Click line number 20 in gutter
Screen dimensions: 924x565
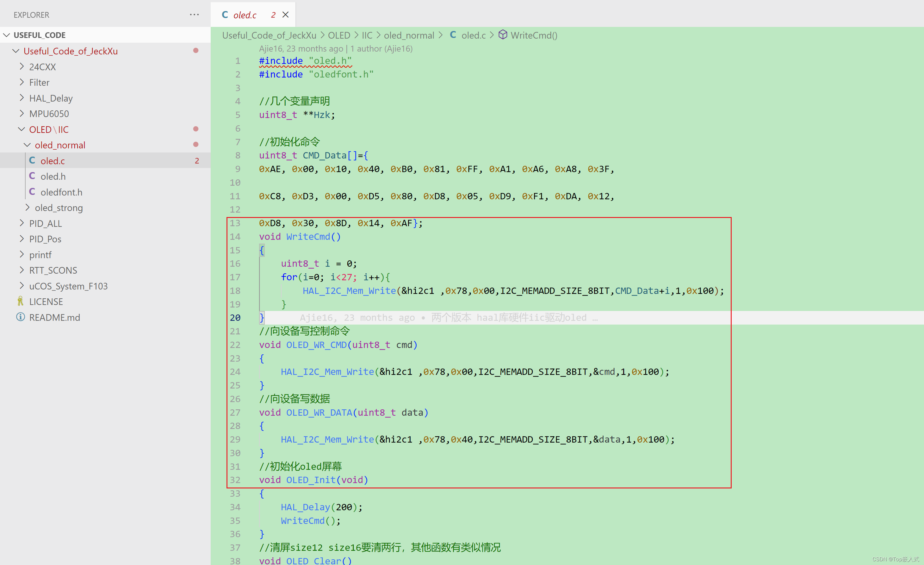[x=235, y=318]
